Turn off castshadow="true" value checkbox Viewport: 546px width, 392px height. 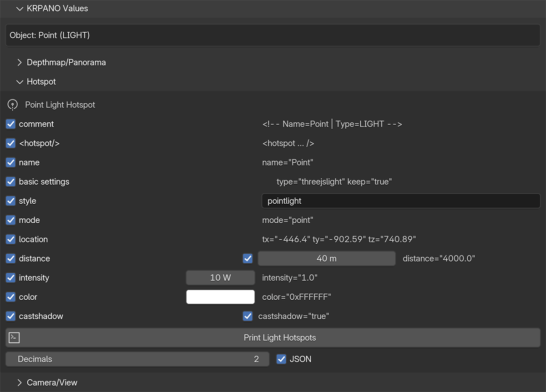(248, 316)
